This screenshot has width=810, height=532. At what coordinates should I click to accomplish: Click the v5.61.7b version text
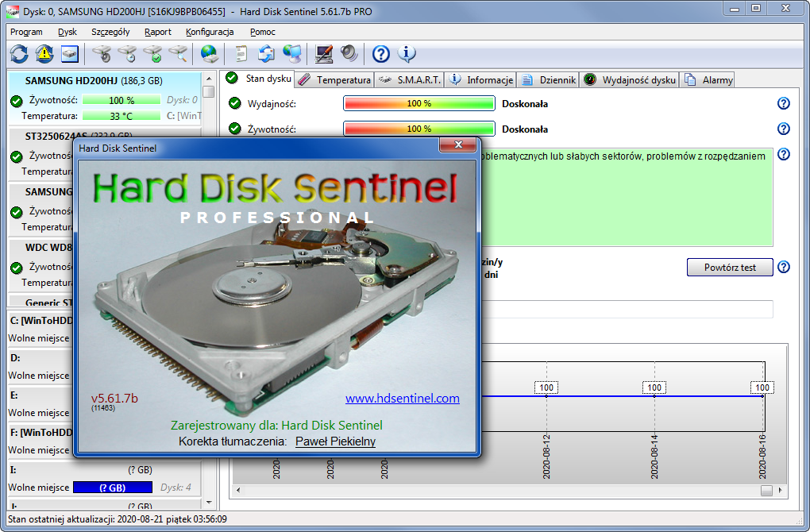click(114, 399)
